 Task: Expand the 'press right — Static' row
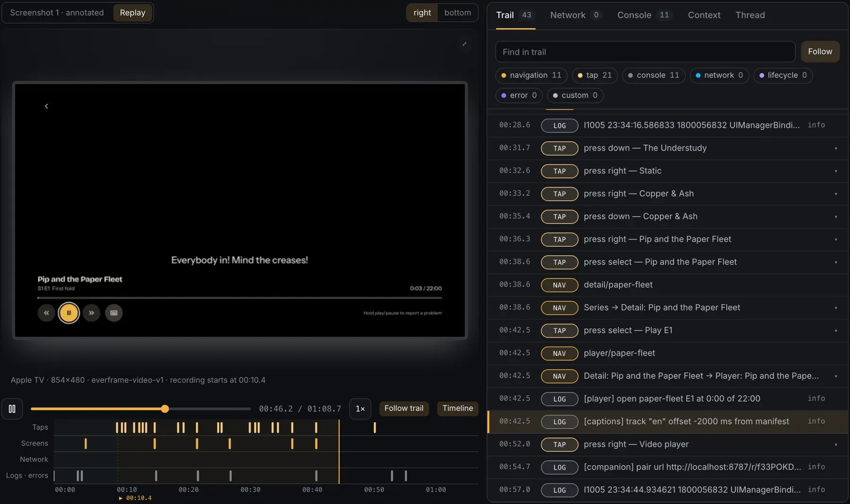click(x=836, y=171)
